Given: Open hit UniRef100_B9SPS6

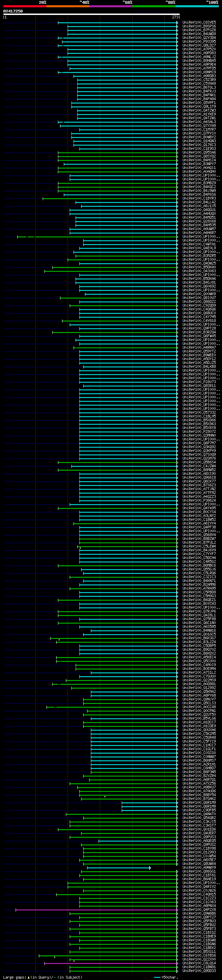Looking at the screenshot, I should 199,26.
